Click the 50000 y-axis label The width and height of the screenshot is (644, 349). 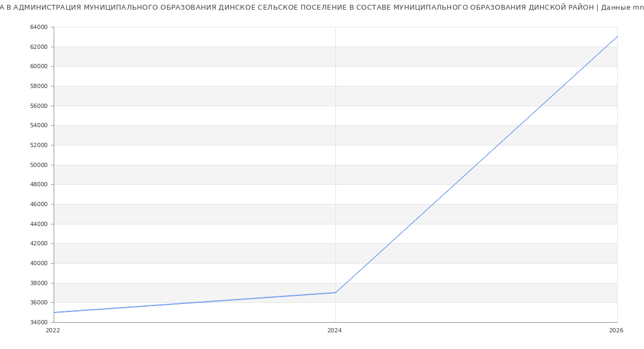tap(39, 165)
